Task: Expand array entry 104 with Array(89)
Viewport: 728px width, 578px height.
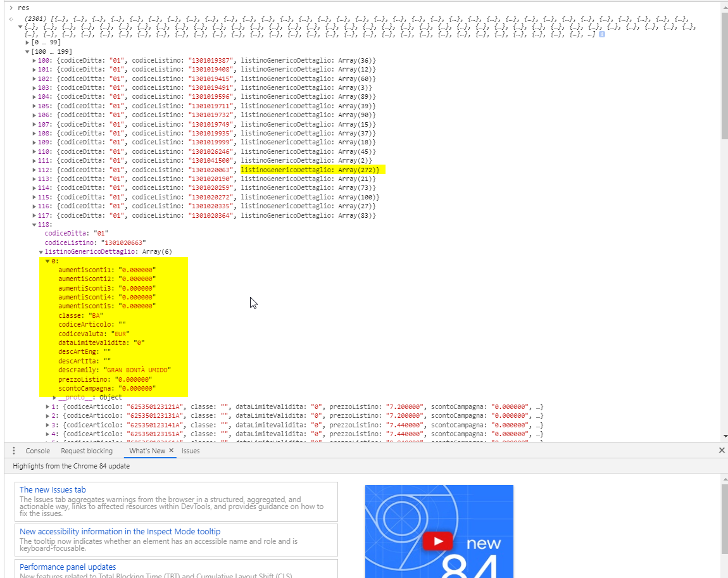Action: click(x=34, y=97)
